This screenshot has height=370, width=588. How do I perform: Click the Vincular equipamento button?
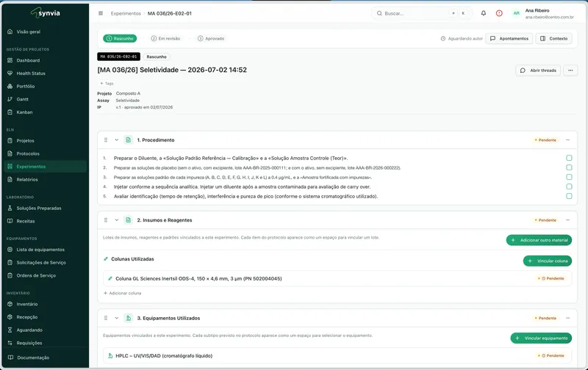tap(541, 338)
